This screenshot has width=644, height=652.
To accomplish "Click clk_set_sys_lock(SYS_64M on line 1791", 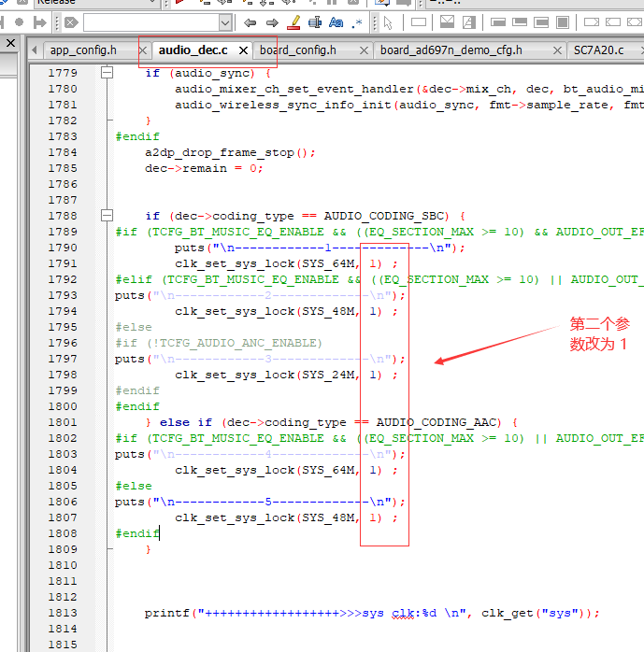I will point(266,263).
